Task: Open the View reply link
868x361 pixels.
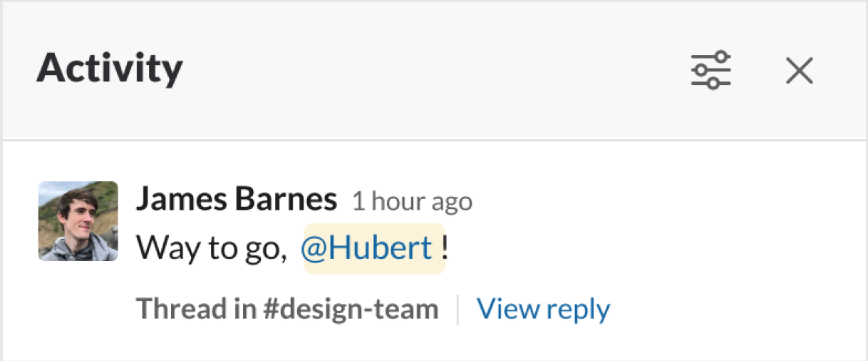Action: click(x=543, y=310)
